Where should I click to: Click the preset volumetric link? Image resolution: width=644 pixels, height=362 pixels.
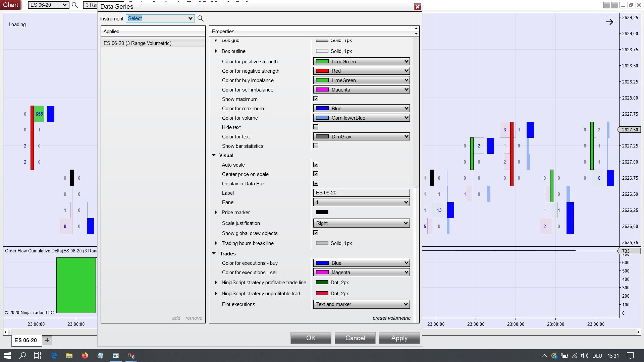(x=391, y=318)
